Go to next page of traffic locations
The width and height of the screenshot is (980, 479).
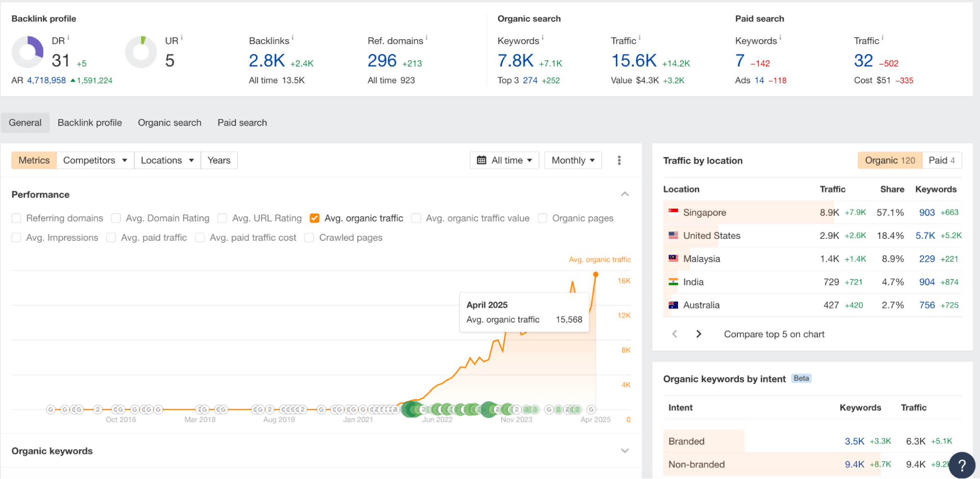pos(699,334)
